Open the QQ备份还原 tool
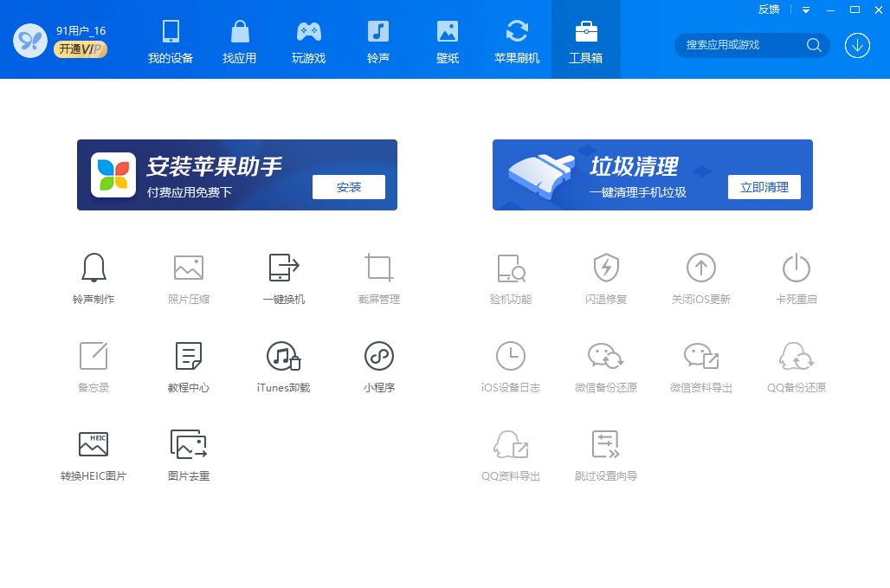 coord(796,366)
